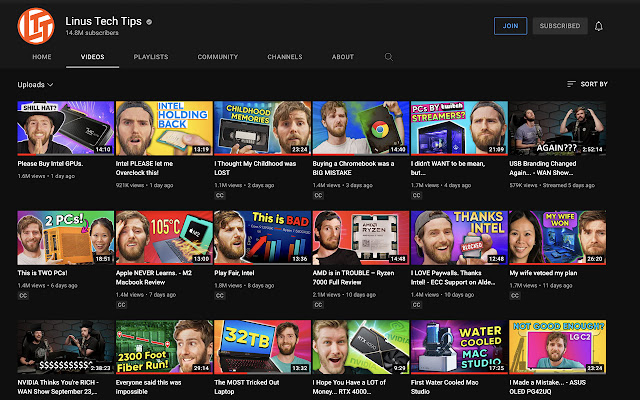Click title 'I Made a Mistake... - ASUS OLED'
640x400 pixels.
(548, 387)
